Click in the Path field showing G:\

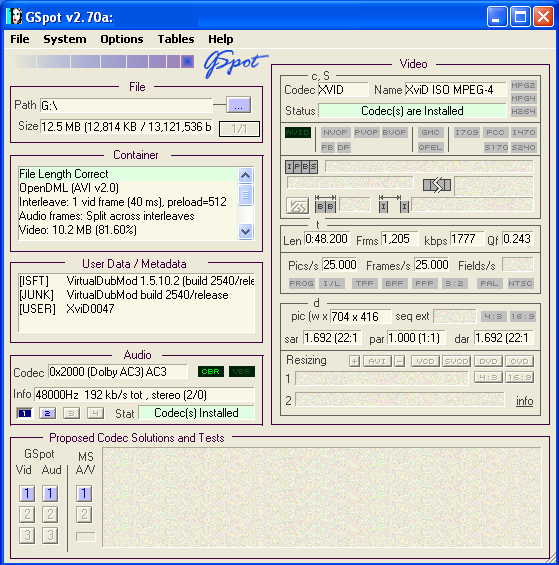click(126, 106)
